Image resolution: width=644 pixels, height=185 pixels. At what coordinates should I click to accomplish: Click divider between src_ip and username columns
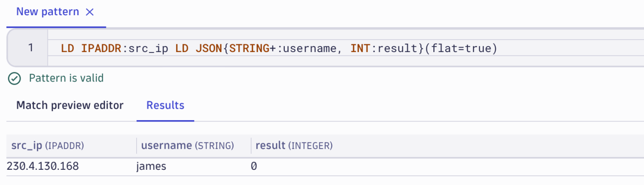coord(137,146)
